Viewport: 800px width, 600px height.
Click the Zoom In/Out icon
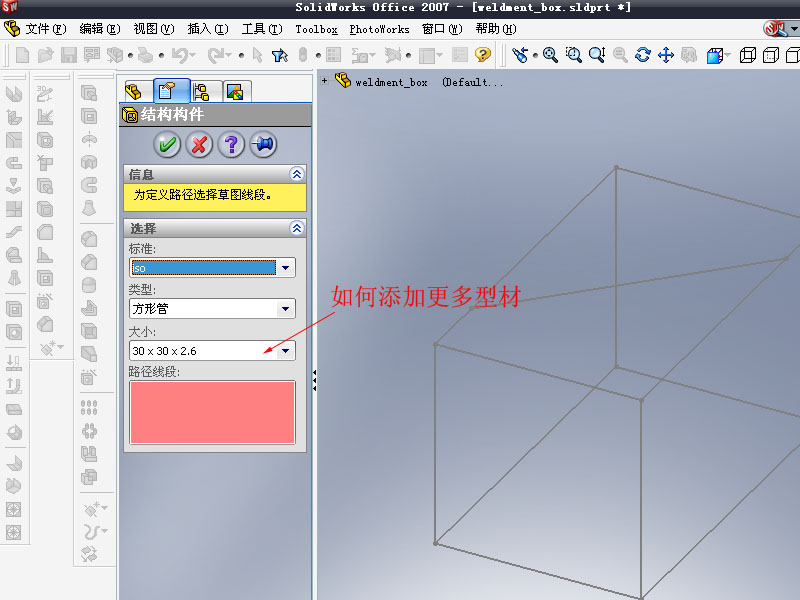point(597,55)
